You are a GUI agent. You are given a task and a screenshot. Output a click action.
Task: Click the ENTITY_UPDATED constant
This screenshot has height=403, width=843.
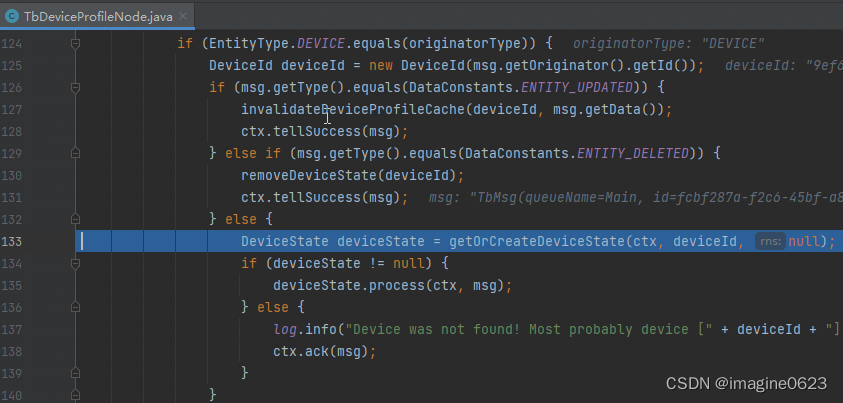pyautogui.click(x=577, y=88)
